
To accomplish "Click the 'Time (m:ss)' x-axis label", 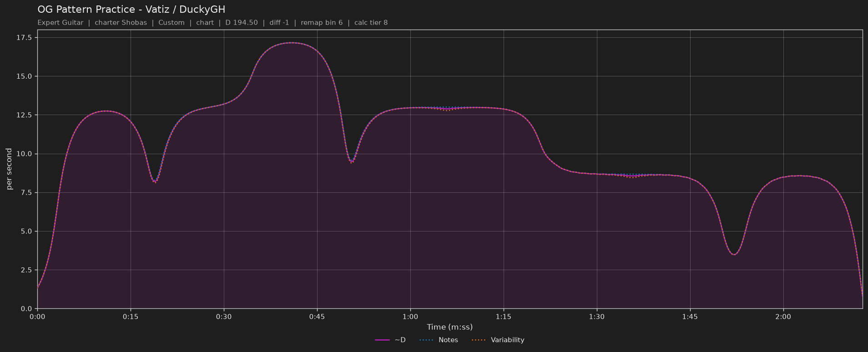I will tap(449, 327).
